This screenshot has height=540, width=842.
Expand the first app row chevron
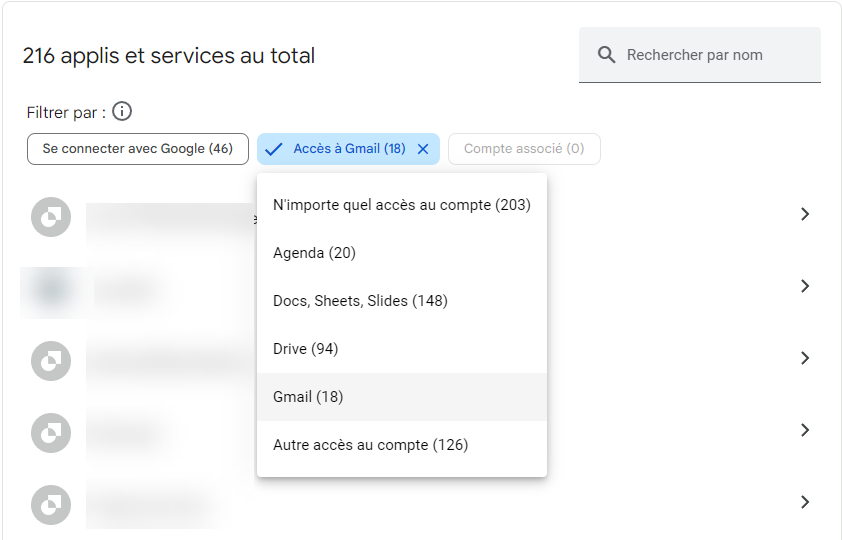pos(805,214)
